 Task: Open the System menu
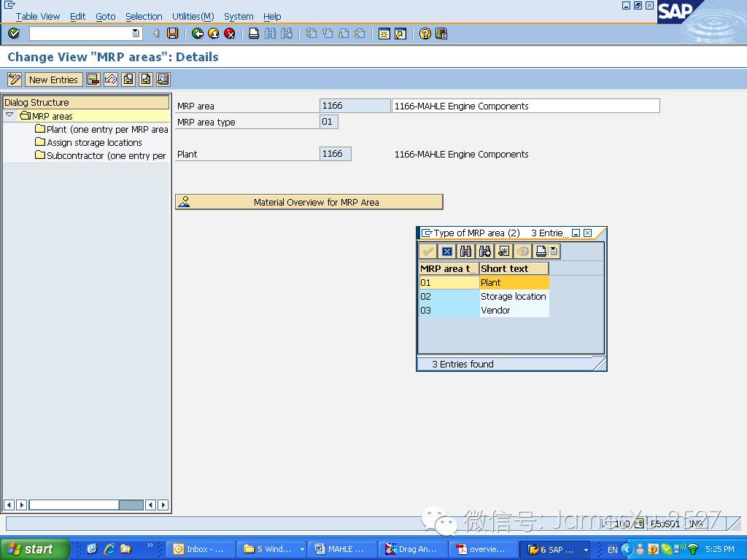pyautogui.click(x=239, y=16)
